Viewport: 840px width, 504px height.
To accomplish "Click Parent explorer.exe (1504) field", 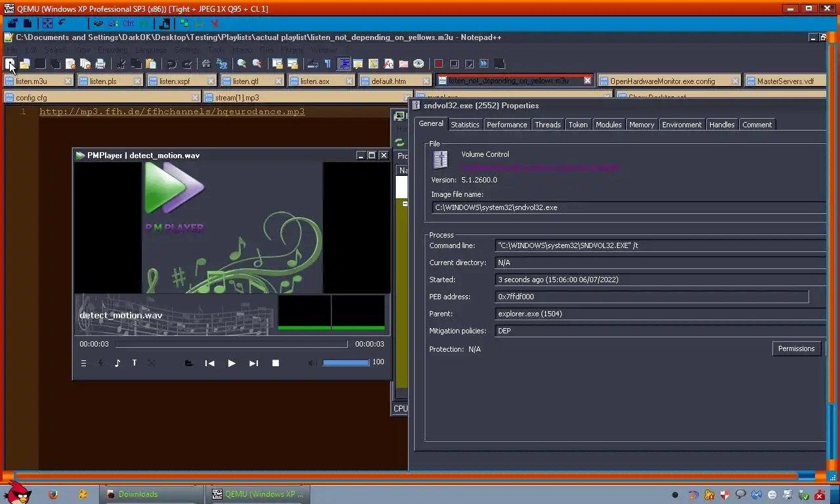I will pos(660,314).
